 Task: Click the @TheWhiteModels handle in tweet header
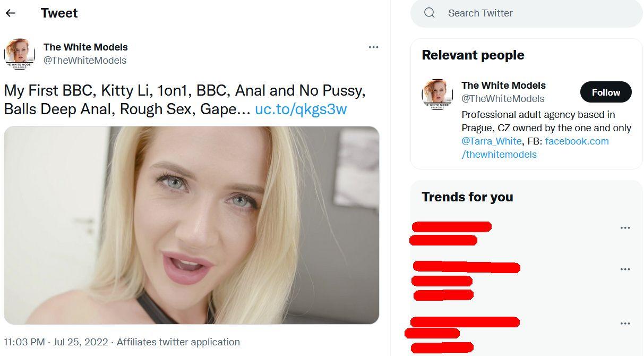(85, 61)
